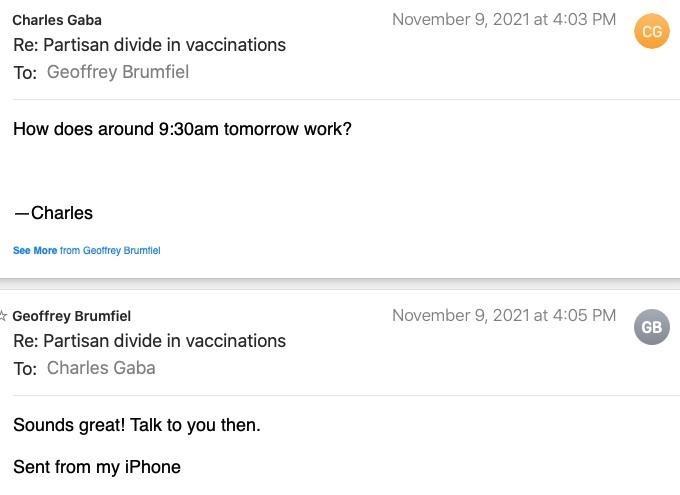Click the gray gap separating the two messages
The width and height of the screenshot is (680, 495).
340,284
